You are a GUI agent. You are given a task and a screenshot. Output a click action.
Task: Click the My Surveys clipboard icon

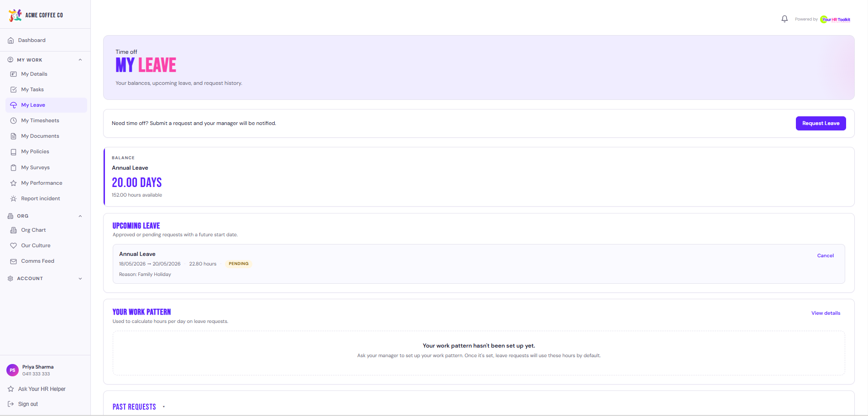coord(14,168)
